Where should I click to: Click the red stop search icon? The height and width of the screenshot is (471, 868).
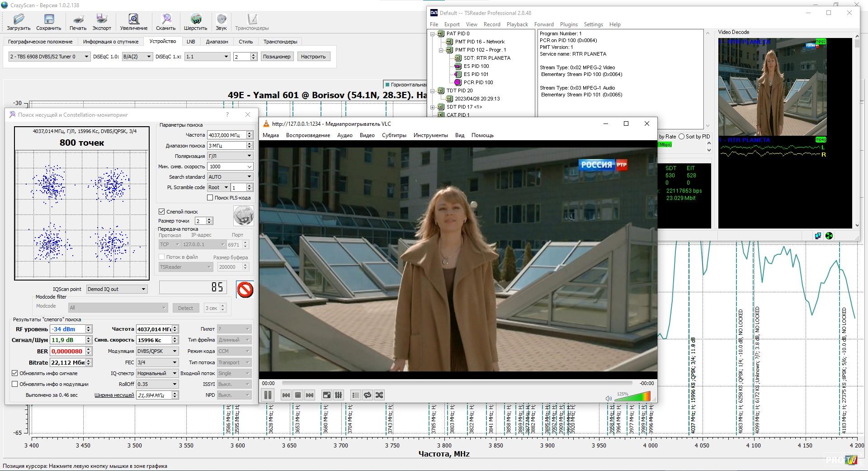coord(245,289)
